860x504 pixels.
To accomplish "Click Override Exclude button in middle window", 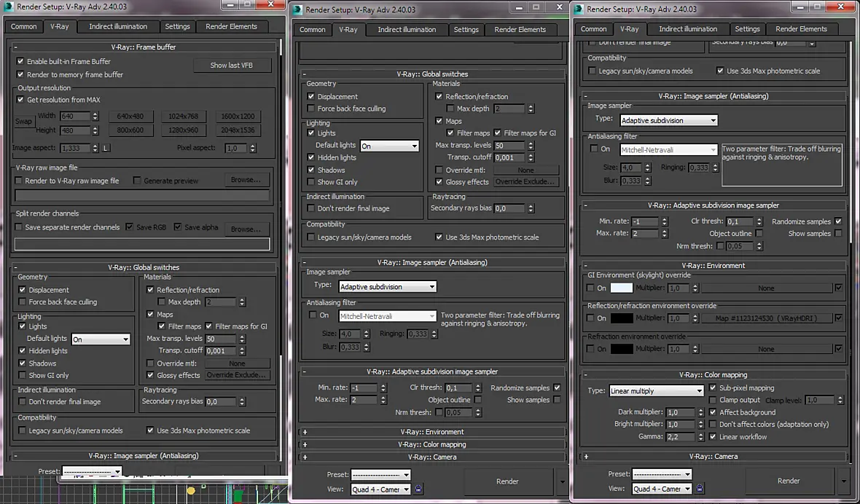I will coord(526,182).
